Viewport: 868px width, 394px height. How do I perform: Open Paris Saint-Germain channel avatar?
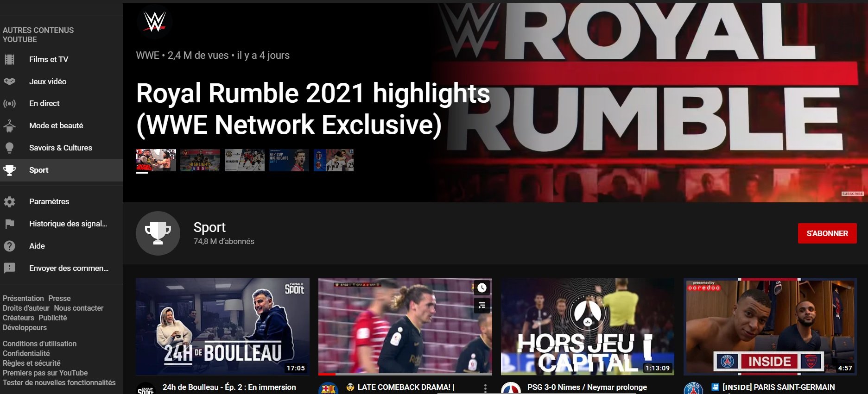click(693, 388)
